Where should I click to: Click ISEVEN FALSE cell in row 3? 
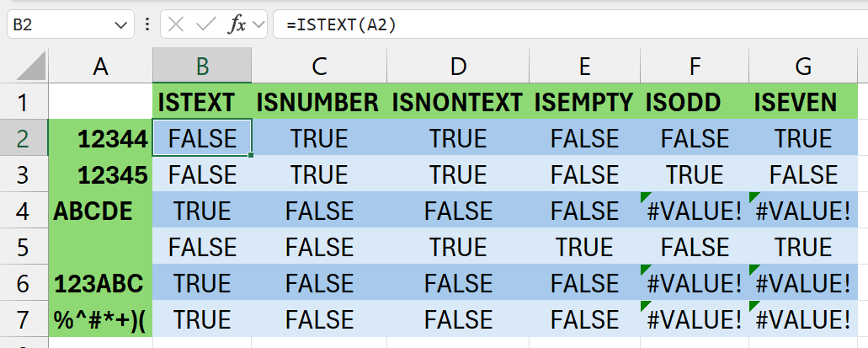pyautogui.click(x=803, y=174)
